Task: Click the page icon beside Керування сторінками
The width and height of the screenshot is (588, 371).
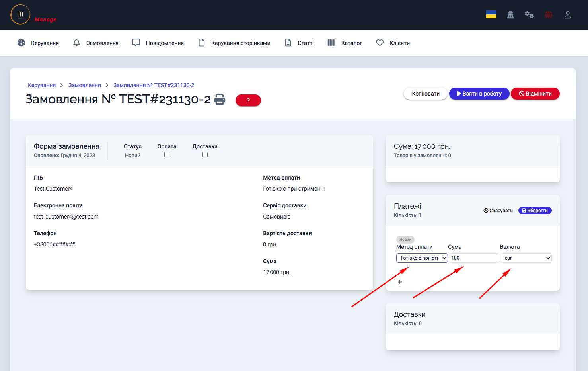Action: click(x=202, y=43)
